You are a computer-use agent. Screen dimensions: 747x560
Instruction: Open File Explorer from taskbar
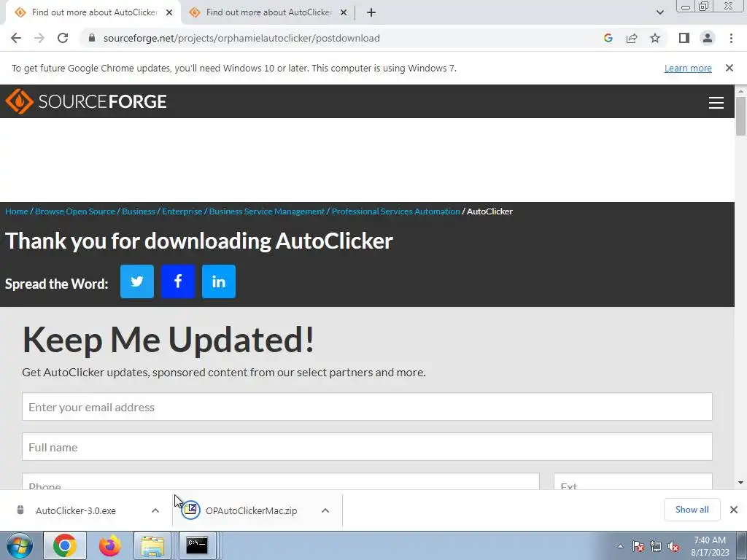click(152, 545)
